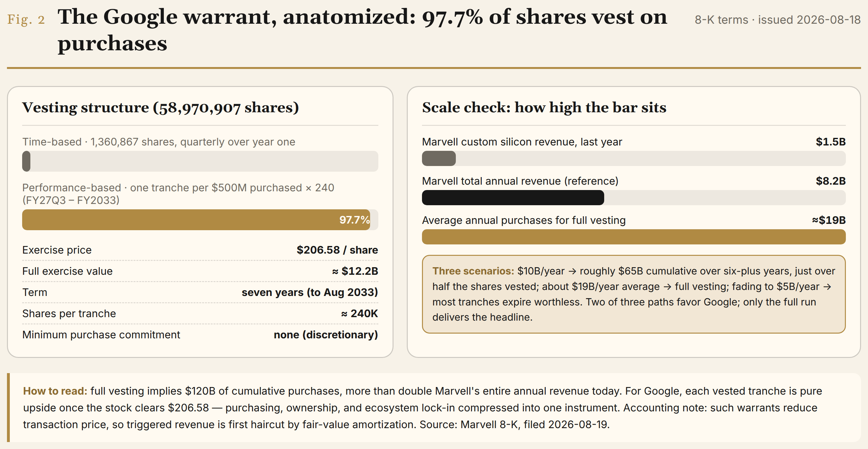Click the gold 97.7% performance bar
This screenshot has height=449, width=868.
(196, 220)
